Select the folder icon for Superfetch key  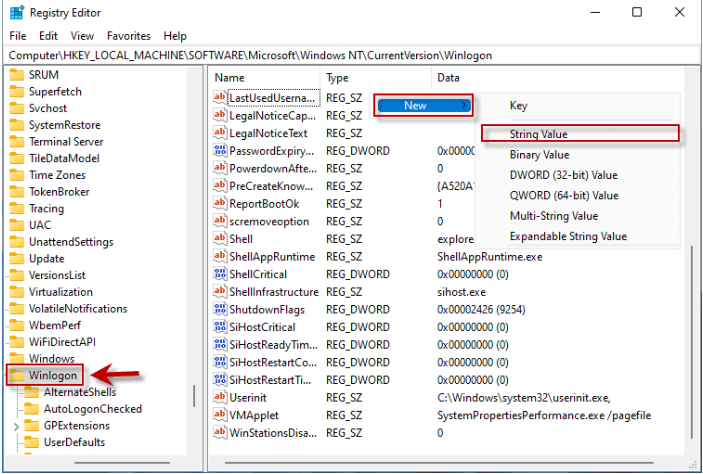pyautogui.click(x=17, y=91)
